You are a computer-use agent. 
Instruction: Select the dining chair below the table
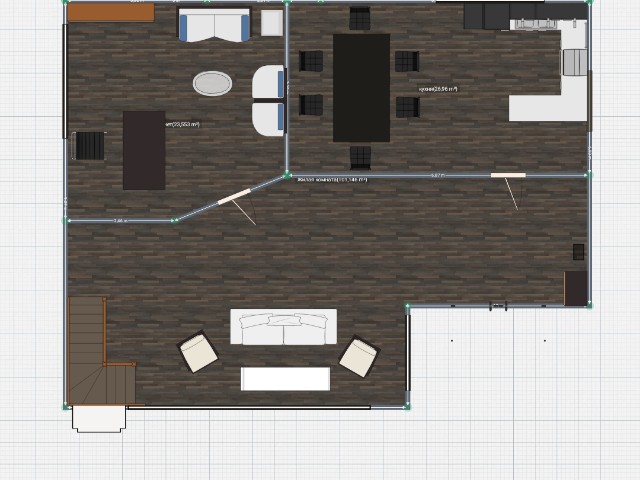click(360, 156)
